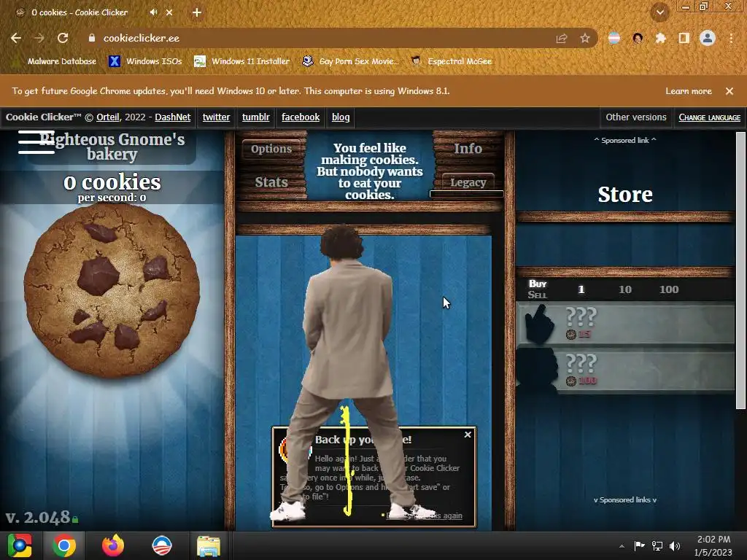The image size is (747, 560).
Task: Open the Orteil link
Action: point(108,117)
